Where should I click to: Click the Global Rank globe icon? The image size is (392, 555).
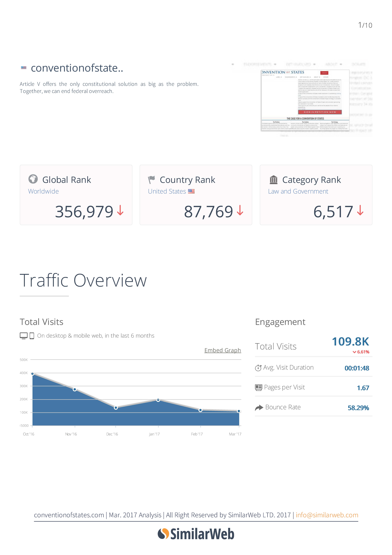[x=33, y=179]
